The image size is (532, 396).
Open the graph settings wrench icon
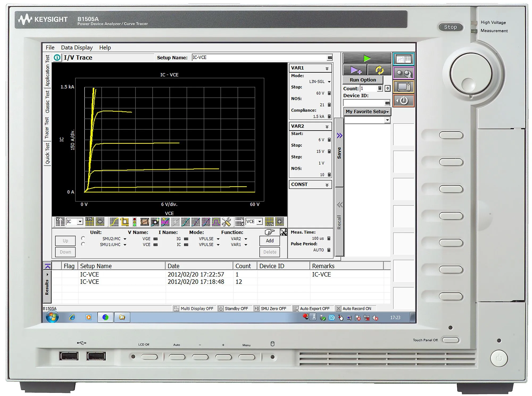click(226, 222)
